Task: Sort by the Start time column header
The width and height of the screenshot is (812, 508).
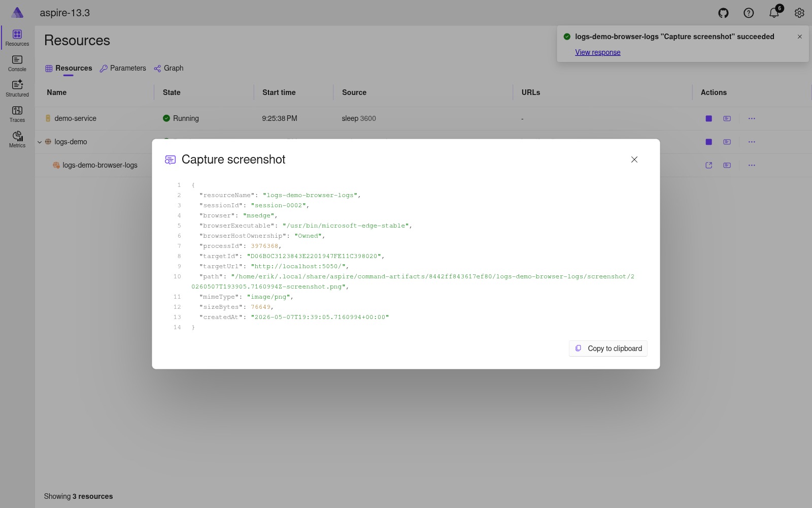Action: [279, 92]
